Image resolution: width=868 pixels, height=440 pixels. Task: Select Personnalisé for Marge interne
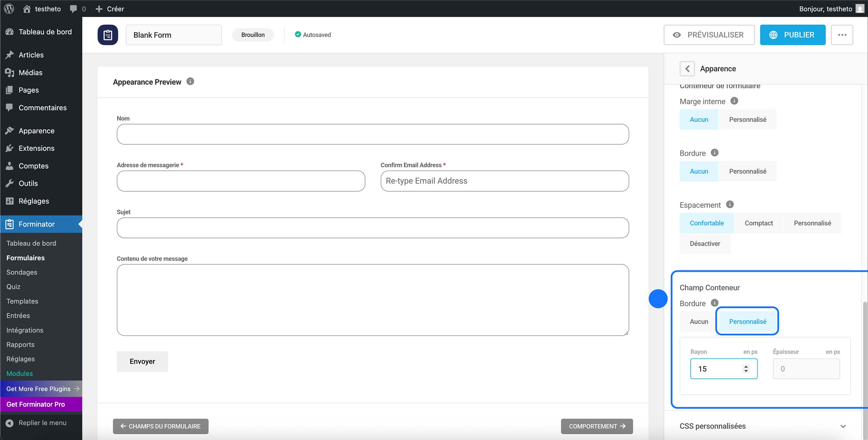[747, 119]
